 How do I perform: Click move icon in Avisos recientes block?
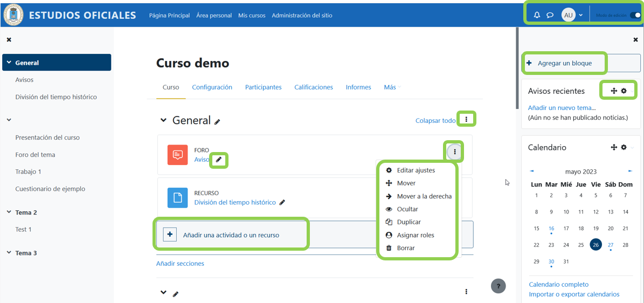614,91
